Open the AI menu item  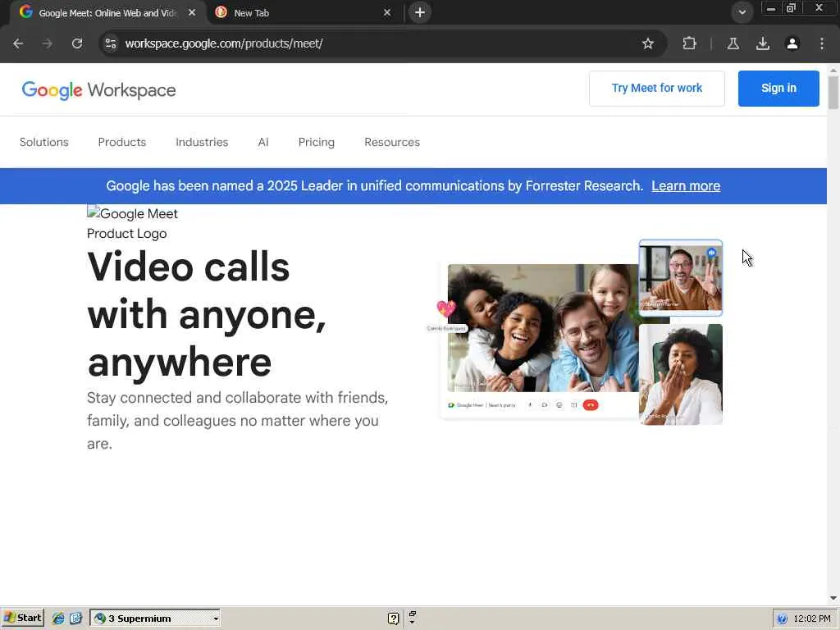[x=263, y=142]
